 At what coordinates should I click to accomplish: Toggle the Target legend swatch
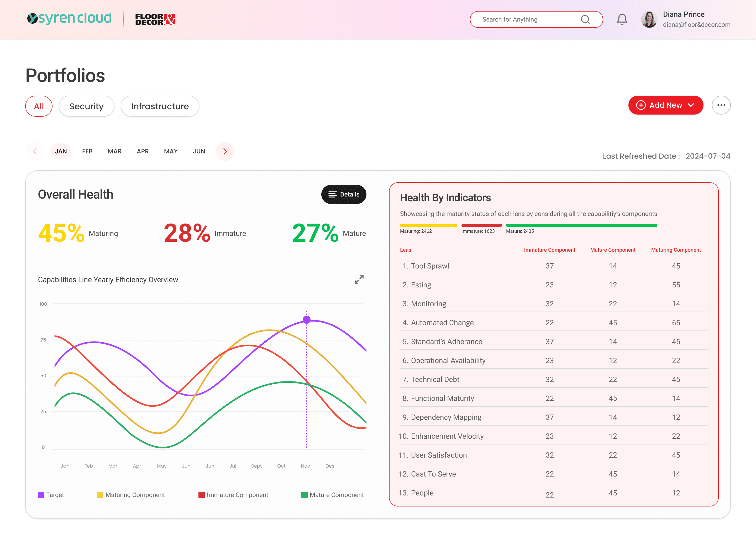[x=41, y=495]
